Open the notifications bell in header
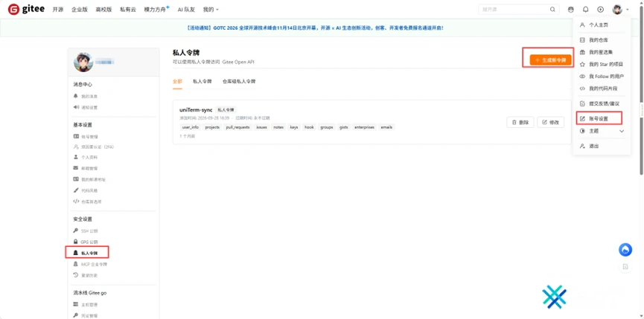 click(586, 10)
